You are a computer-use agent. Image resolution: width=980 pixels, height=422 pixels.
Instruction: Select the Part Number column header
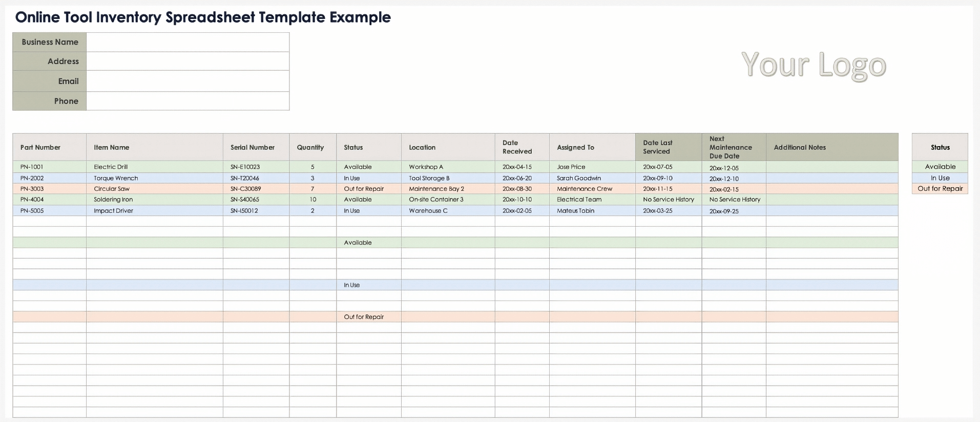(50, 147)
